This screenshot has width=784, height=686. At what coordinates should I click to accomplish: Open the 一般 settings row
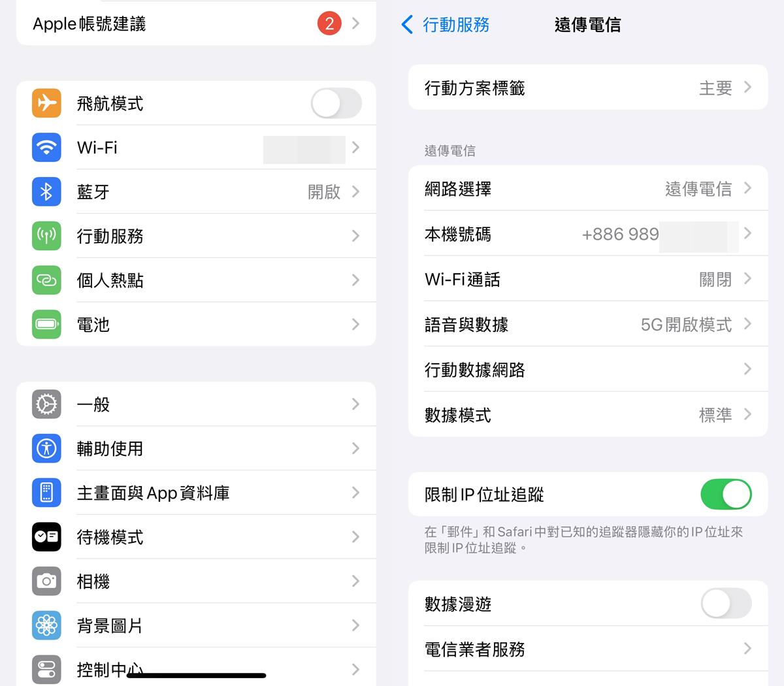pos(196,404)
